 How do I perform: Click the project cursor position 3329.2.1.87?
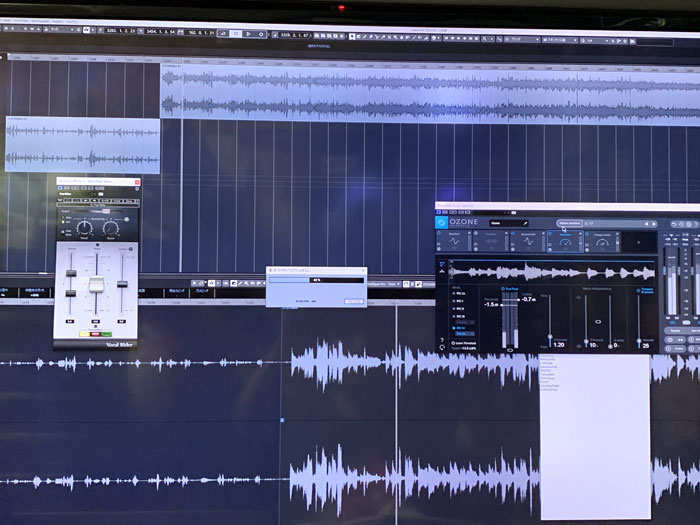click(295, 35)
